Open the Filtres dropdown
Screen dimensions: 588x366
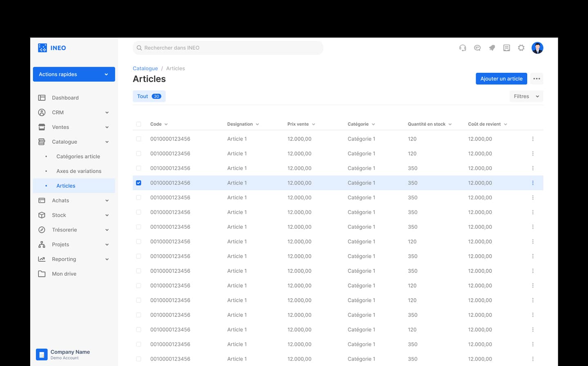coord(526,96)
